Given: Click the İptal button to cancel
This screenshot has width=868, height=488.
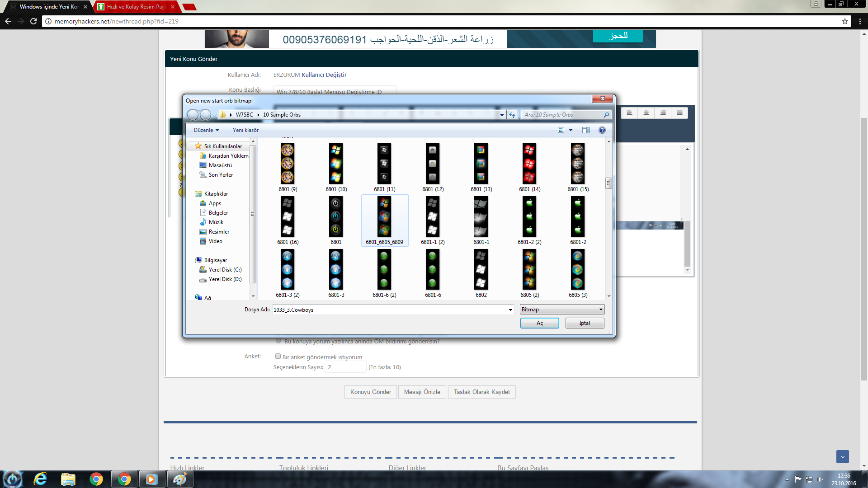Looking at the screenshot, I should tap(585, 323).
